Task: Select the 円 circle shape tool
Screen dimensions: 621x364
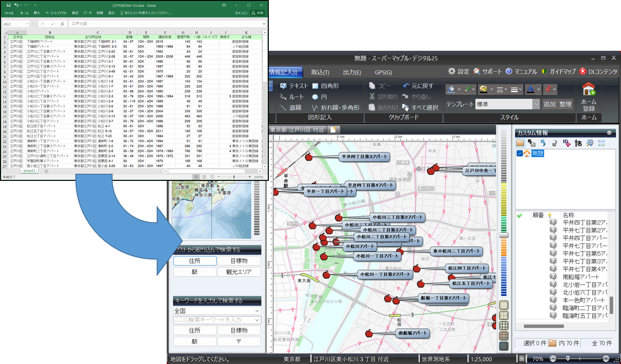Action: (319, 97)
